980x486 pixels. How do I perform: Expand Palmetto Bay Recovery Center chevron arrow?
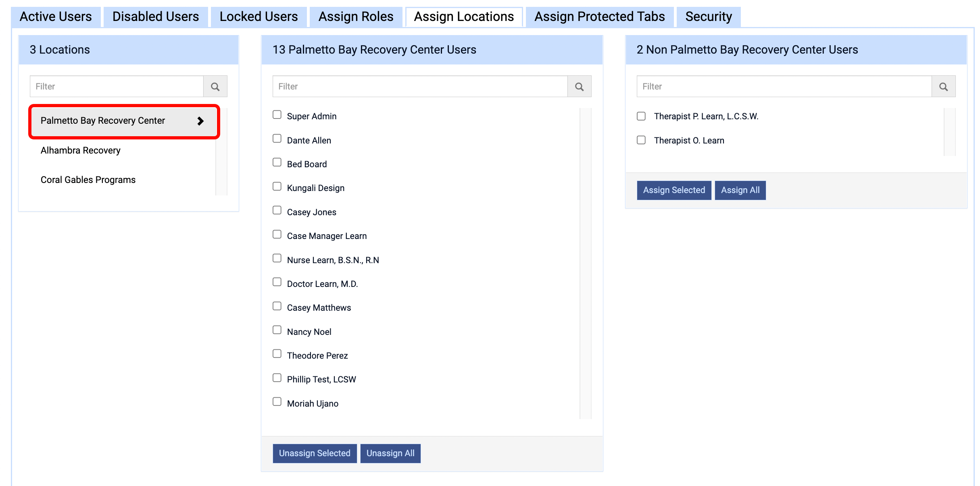pyautogui.click(x=200, y=121)
